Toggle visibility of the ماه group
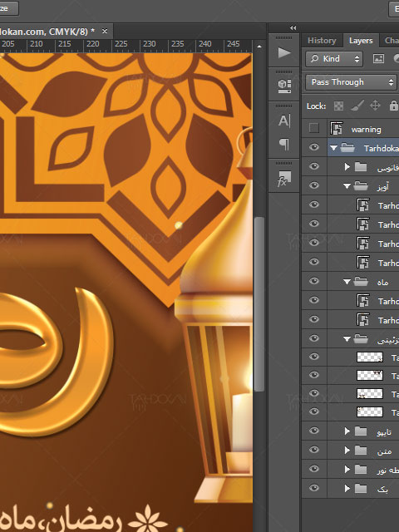The width and height of the screenshot is (399, 532). tap(314, 281)
